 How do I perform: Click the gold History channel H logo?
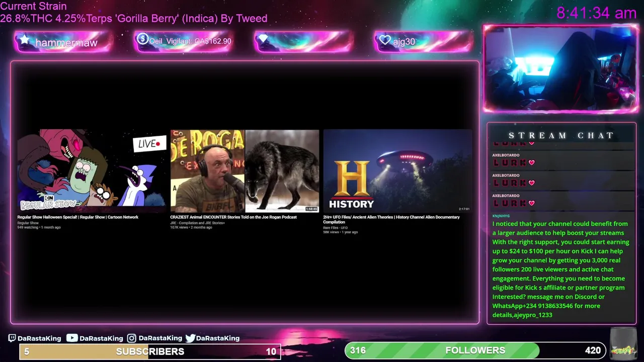coord(351,178)
